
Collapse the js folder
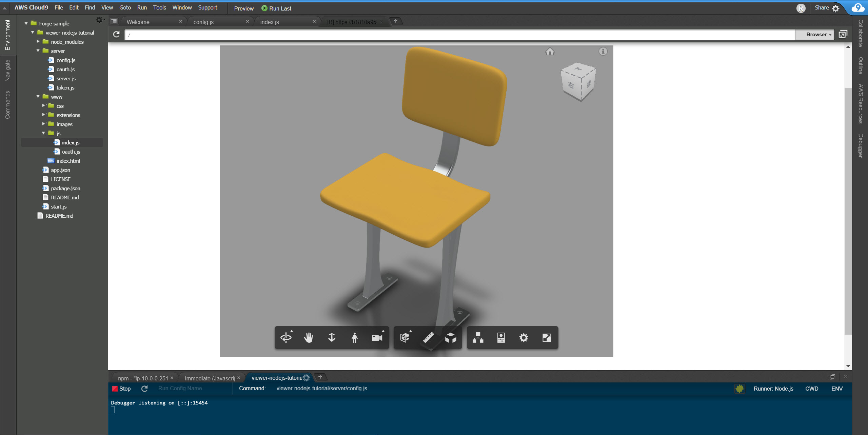click(x=43, y=133)
